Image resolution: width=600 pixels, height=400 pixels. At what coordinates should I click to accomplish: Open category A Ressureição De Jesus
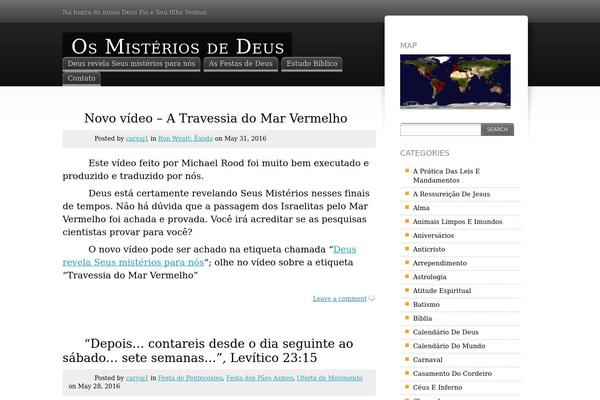pyautogui.click(x=451, y=194)
